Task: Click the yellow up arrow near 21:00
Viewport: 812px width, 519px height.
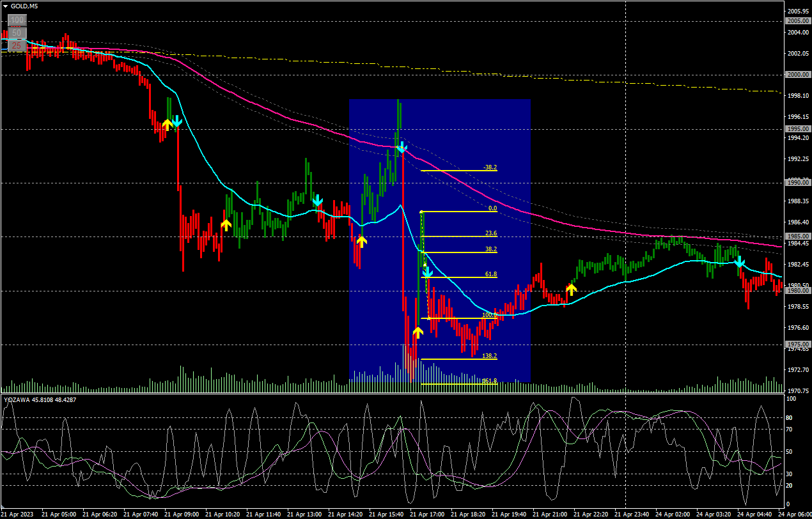Action: (571, 289)
